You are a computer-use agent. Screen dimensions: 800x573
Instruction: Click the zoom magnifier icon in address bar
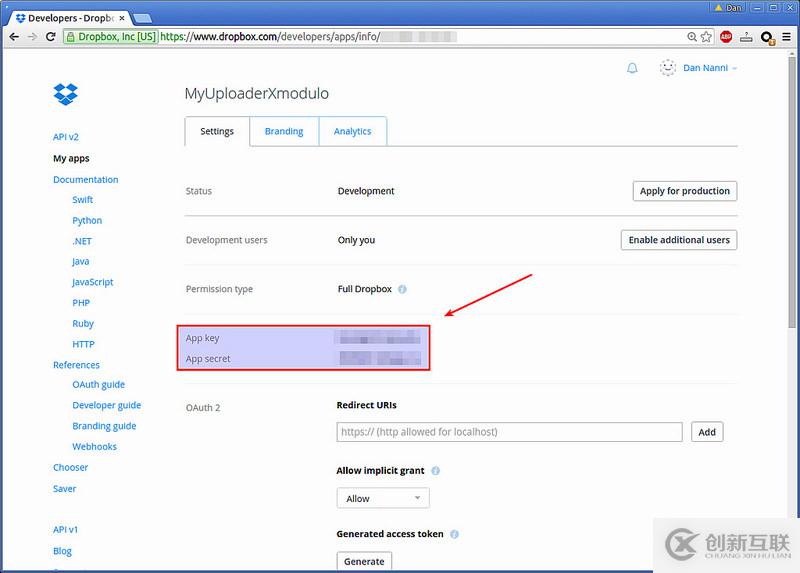pos(692,37)
